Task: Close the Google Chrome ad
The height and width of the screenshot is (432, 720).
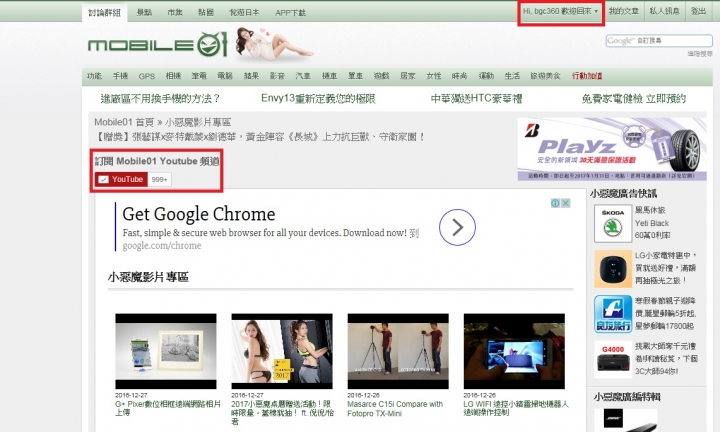Action: (566, 203)
